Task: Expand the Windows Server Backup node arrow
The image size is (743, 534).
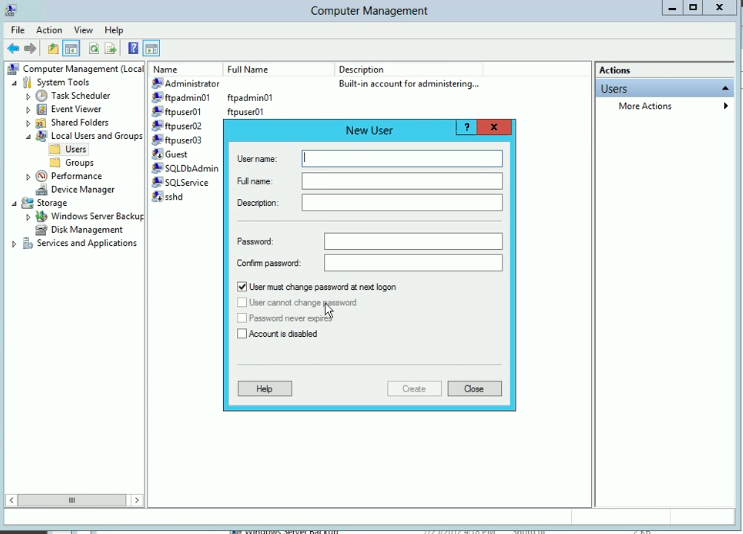Action: [x=28, y=217]
